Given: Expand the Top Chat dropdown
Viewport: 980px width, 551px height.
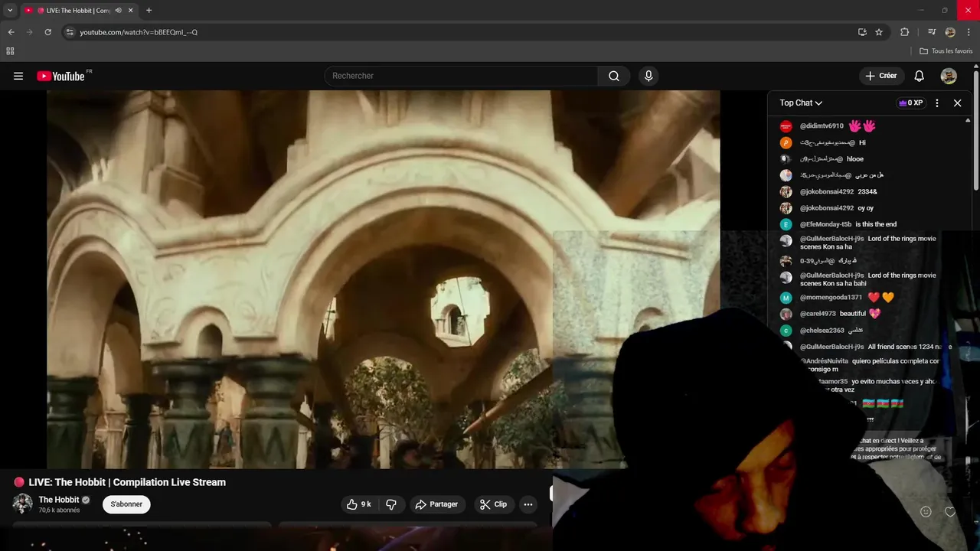Looking at the screenshot, I should point(801,103).
